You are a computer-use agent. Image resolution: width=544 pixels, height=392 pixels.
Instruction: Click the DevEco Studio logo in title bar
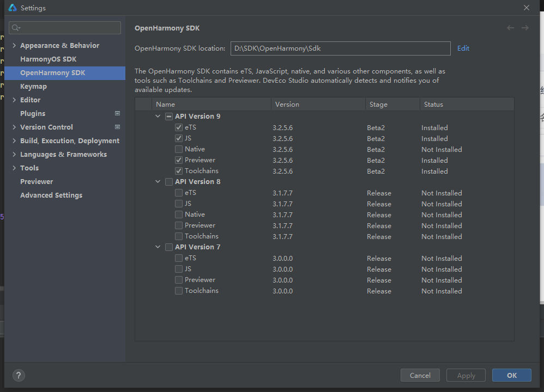(13, 8)
